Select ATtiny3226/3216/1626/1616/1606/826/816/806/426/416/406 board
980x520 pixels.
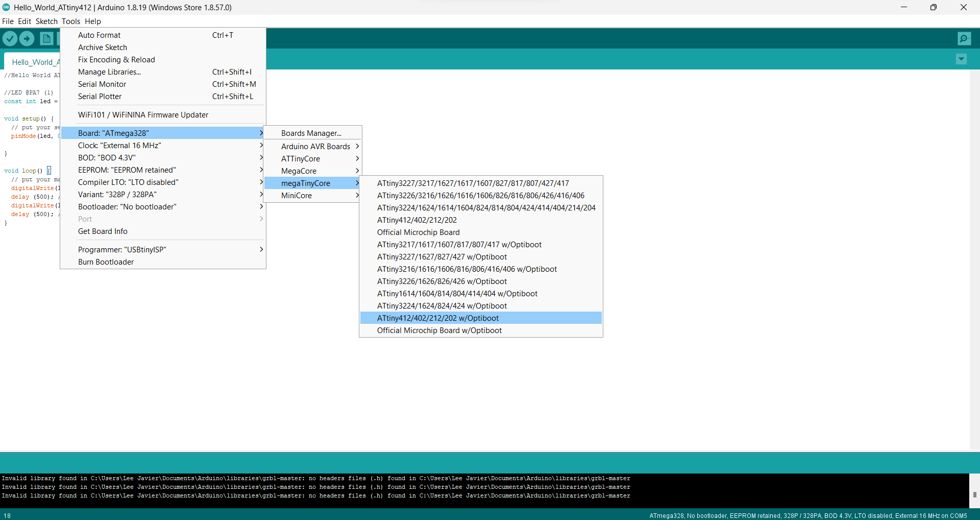(481, 196)
